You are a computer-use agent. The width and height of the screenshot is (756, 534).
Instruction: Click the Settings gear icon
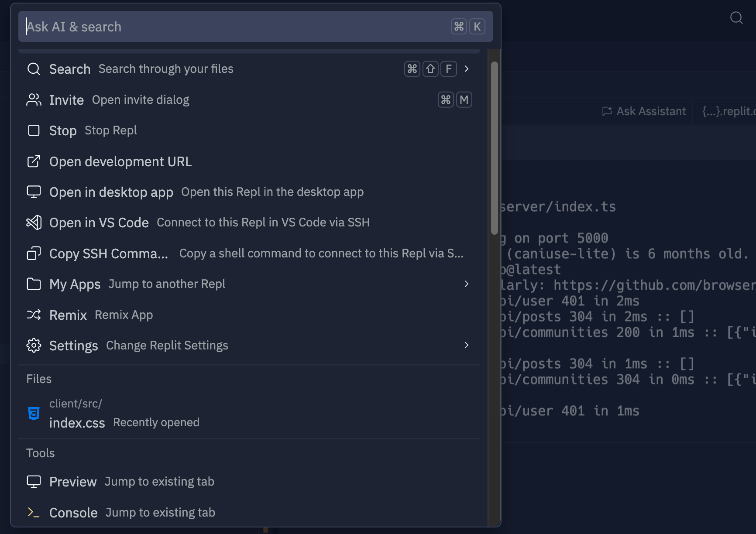click(x=34, y=346)
